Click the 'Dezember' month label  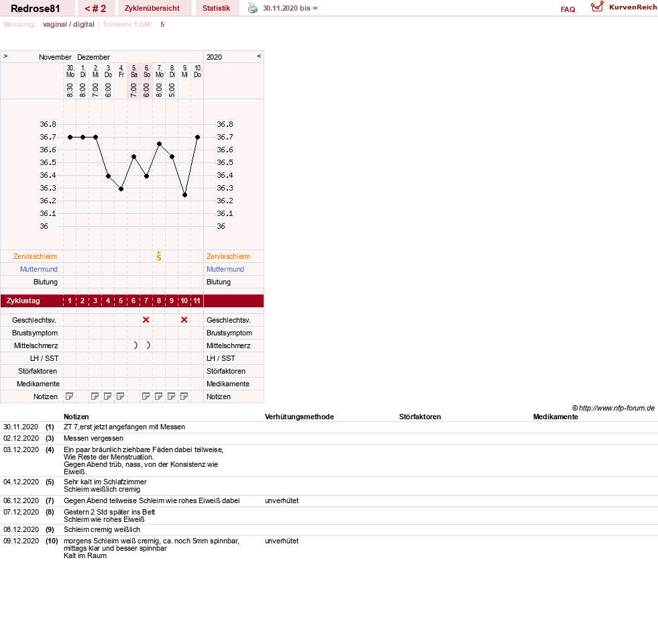94,57
